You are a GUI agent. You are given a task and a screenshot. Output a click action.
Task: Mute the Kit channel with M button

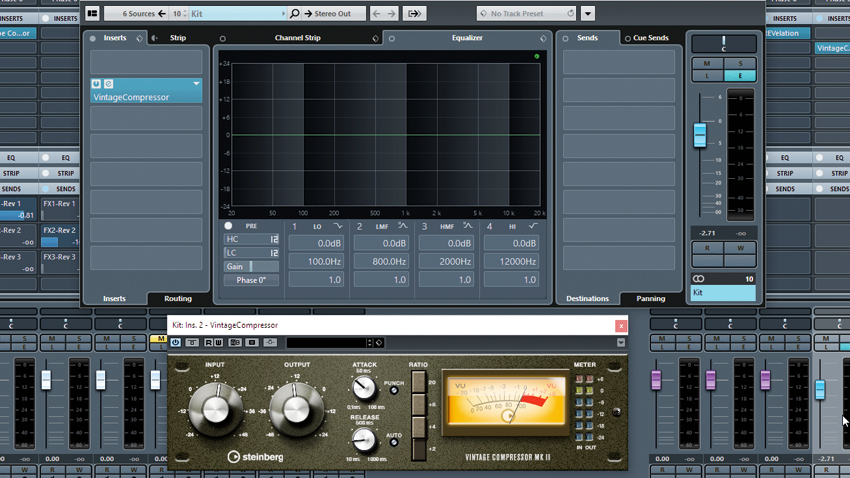[x=707, y=63]
